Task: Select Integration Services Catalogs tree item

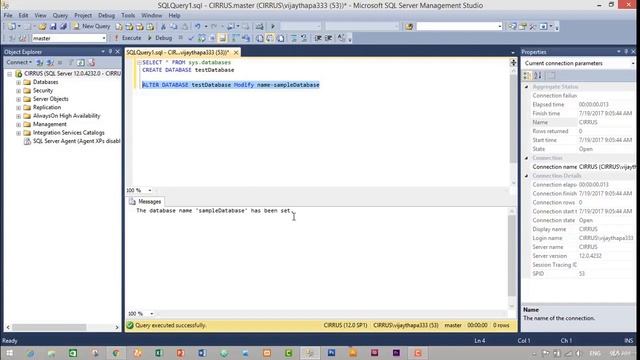Action: 69,133
